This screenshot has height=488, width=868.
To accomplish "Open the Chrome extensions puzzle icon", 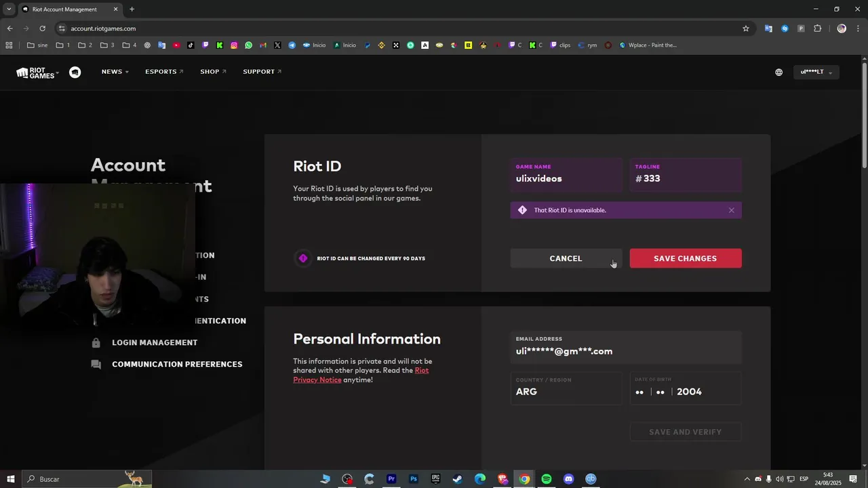I will coord(817,28).
